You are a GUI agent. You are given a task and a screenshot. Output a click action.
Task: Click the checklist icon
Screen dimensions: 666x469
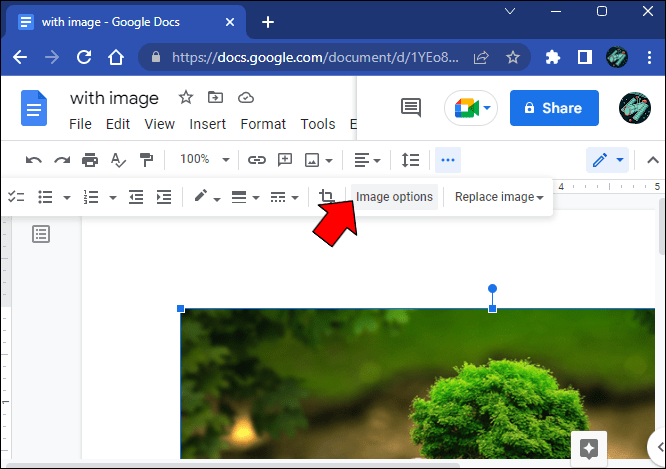[16, 197]
